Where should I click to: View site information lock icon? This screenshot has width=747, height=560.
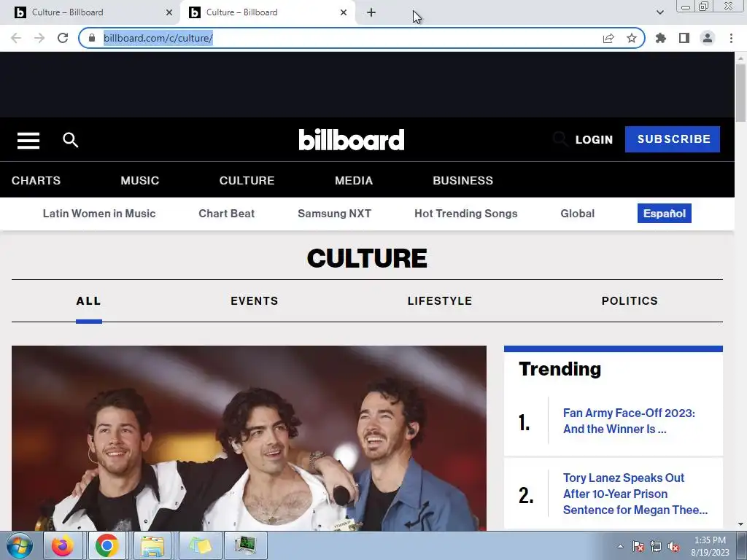(x=92, y=38)
